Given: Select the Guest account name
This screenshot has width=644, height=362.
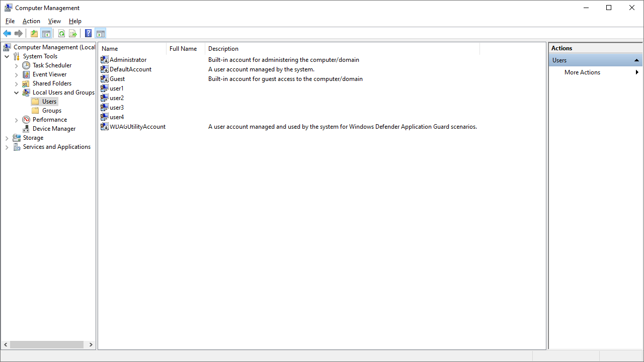Looking at the screenshot, I should pyautogui.click(x=117, y=78).
